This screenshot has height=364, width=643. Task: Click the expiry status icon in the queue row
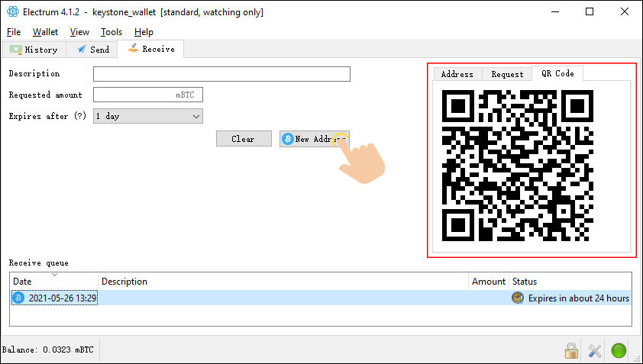pyautogui.click(x=518, y=298)
